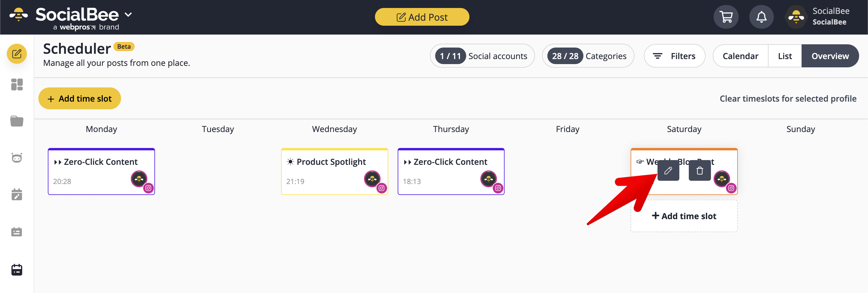Open the folder icon in sidebar
868x293 pixels.
point(17,121)
